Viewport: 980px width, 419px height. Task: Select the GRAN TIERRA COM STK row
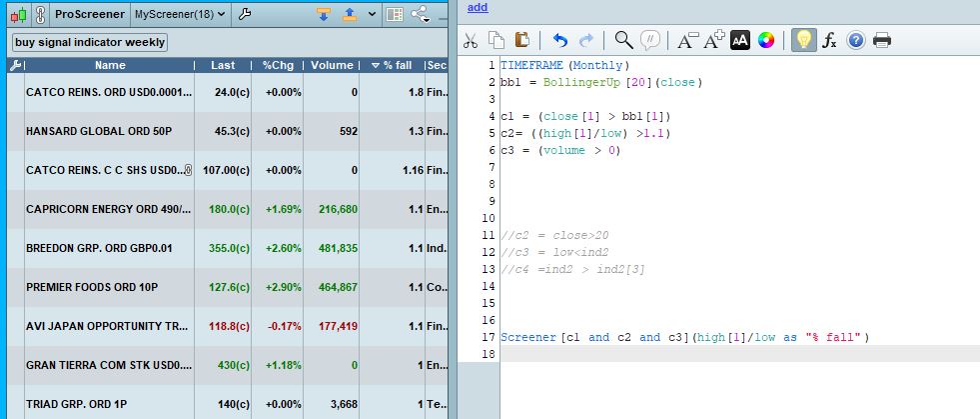[228, 365]
